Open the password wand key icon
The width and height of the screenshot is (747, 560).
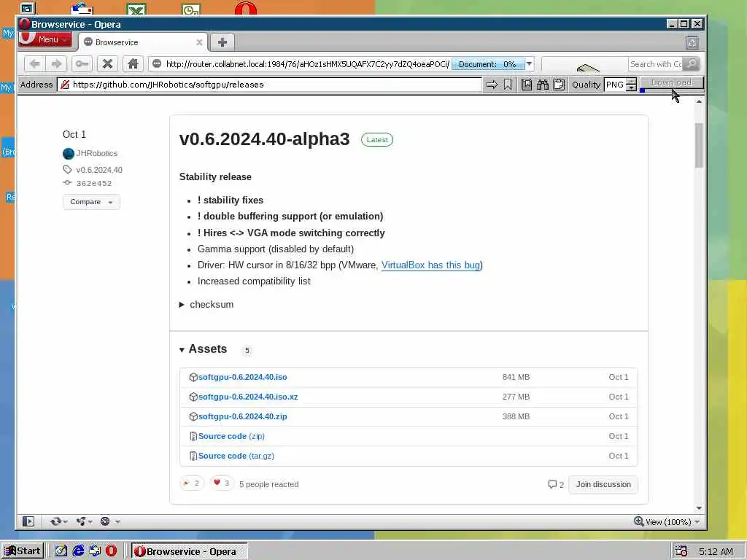click(x=82, y=63)
